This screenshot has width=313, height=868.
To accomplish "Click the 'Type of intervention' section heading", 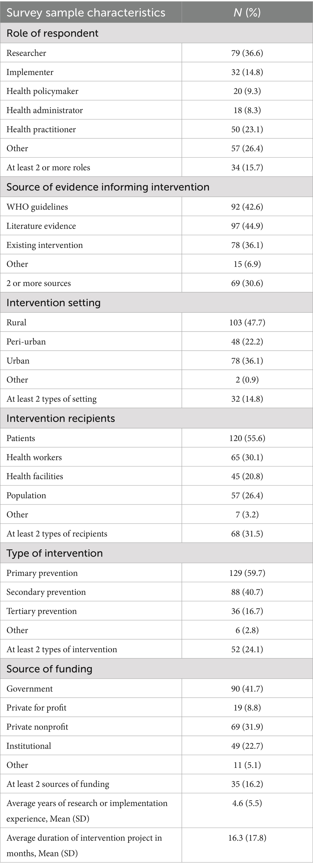I will [x=55, y=553].
